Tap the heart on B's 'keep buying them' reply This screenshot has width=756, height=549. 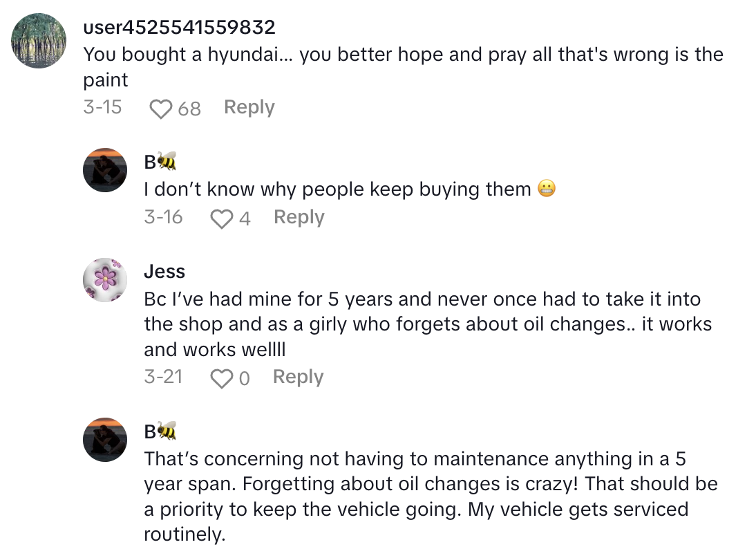(x=221, y=218)
